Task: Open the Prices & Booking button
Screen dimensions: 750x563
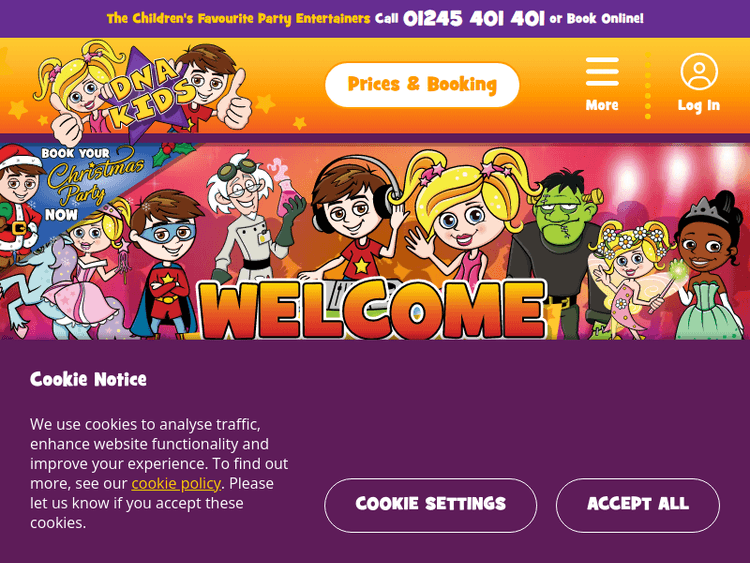Action: [422, 85]
